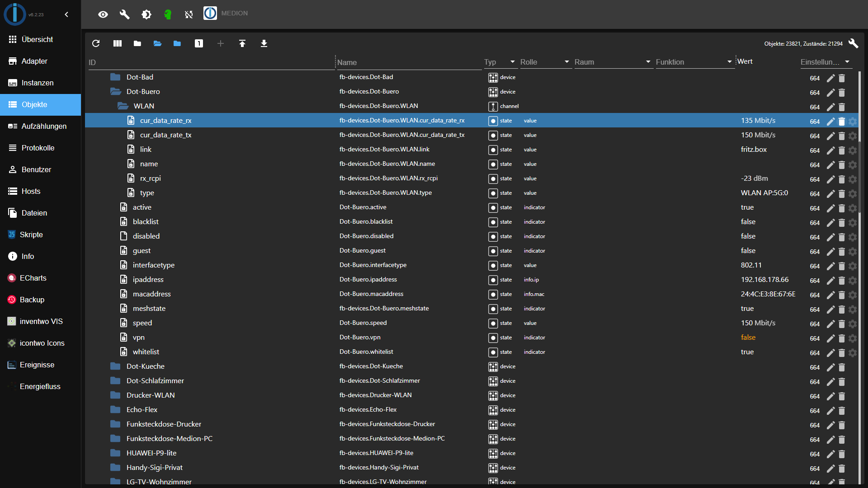Toggle the eye visibility icon in the top bar
Screen dimensions: 868x488
pos(103,14)
